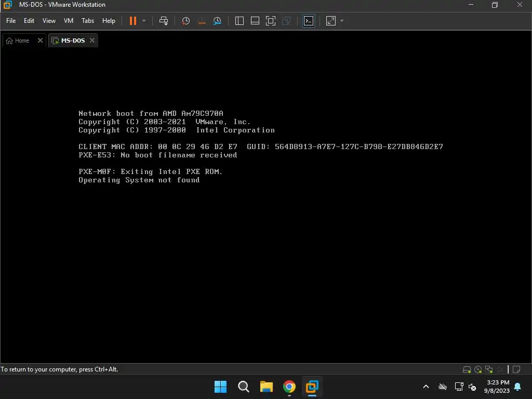Open the message log icon
532x399 pixels.
[x=516, y=369]
